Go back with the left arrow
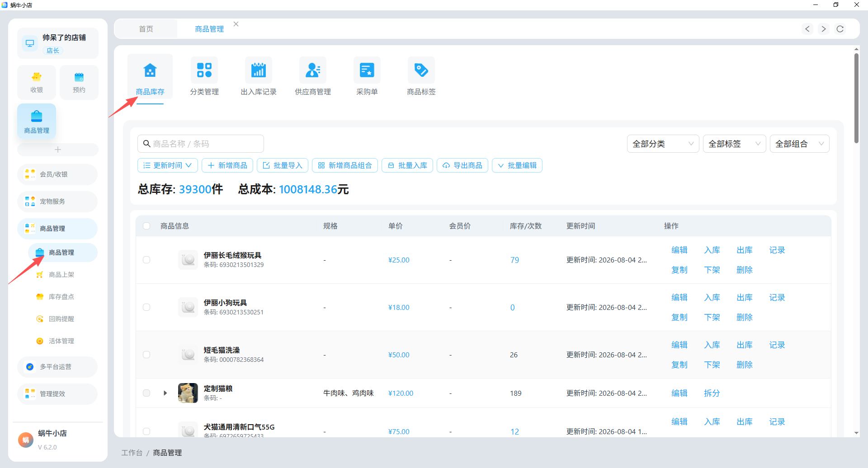 [807, 29]
